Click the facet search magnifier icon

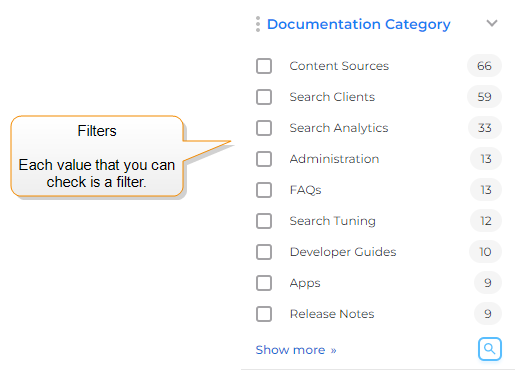click(490, 349)
